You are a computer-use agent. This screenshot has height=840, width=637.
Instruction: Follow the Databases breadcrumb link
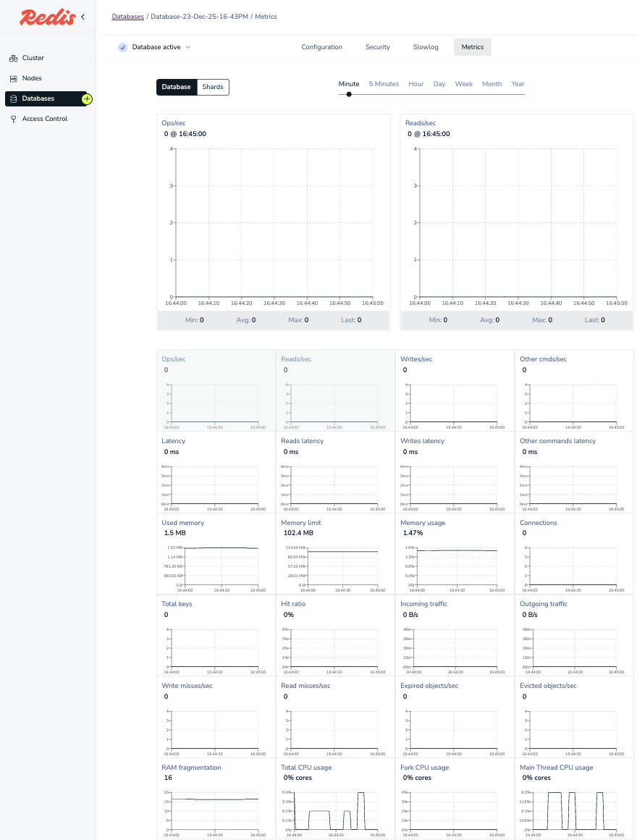pyautogui.click(x=127, y=17)
